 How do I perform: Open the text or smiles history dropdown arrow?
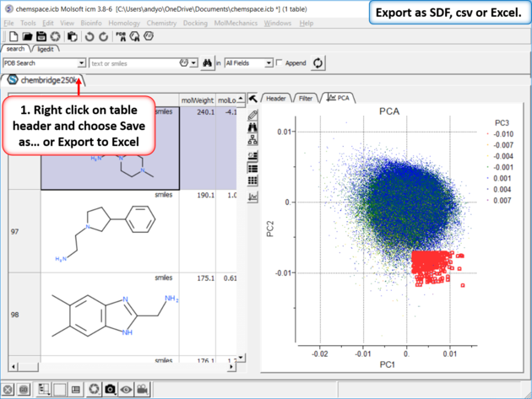pos(194,63)
